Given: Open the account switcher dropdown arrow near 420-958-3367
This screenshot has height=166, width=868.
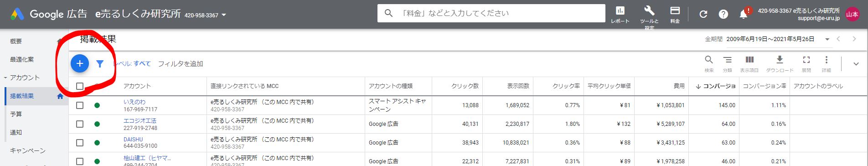Looking at the screenshot, I should 224,15.
